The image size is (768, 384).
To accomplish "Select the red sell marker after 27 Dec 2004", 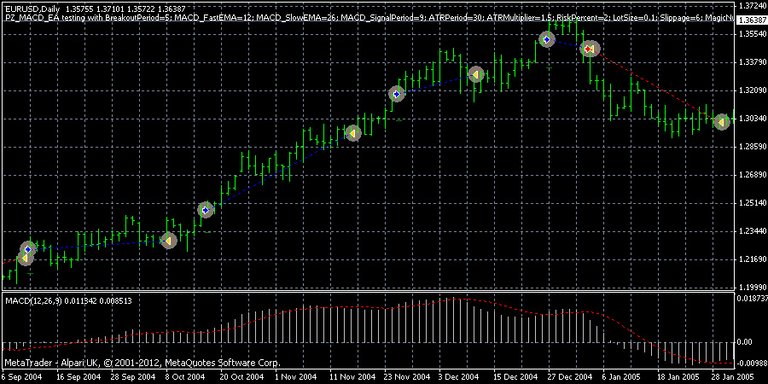I will 589,48.
